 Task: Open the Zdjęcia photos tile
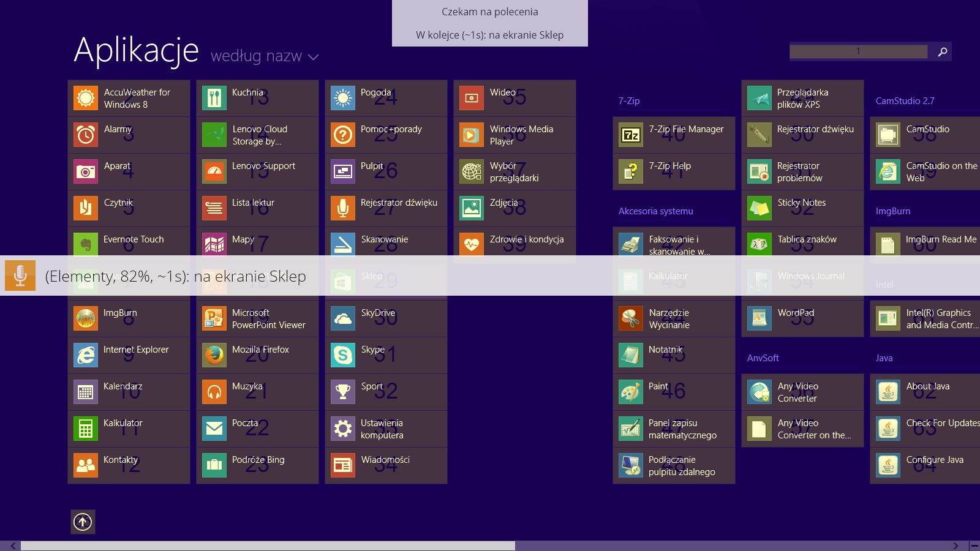click(x=514, y=208)
